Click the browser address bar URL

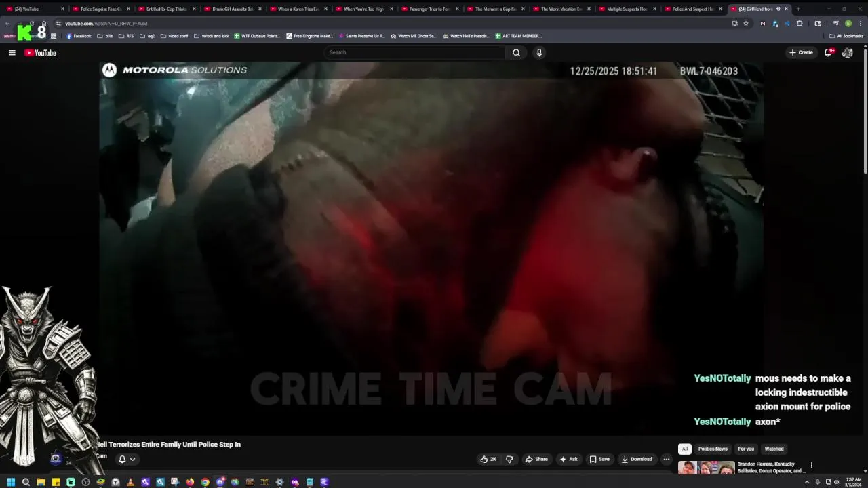(106, 23)
